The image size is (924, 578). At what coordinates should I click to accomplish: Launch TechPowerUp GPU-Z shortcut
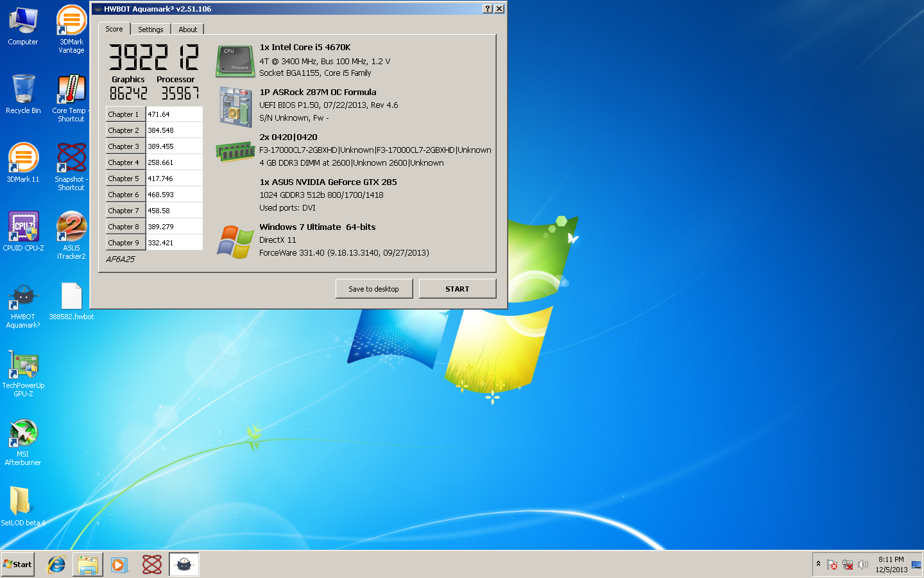23,374
